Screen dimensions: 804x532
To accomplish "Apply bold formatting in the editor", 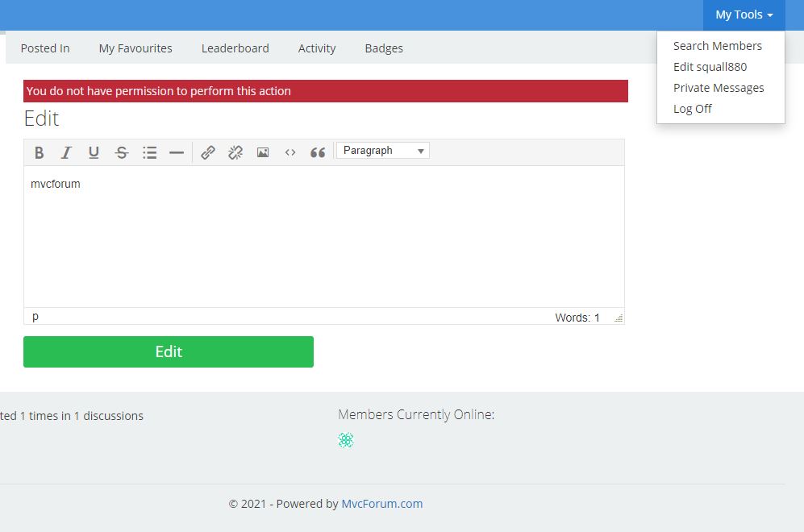I will pyautogui.click(x=39, y=152).
